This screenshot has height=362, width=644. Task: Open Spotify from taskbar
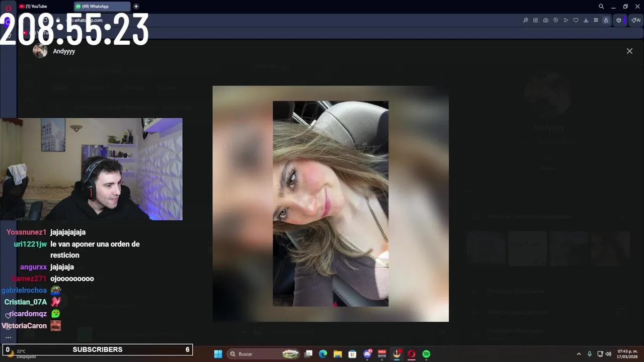point(426,354)
